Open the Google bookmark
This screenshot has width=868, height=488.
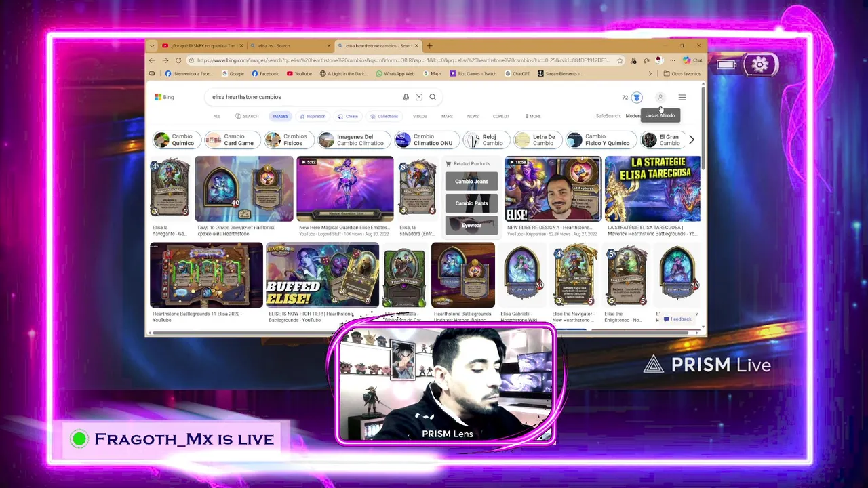[233, 74]
